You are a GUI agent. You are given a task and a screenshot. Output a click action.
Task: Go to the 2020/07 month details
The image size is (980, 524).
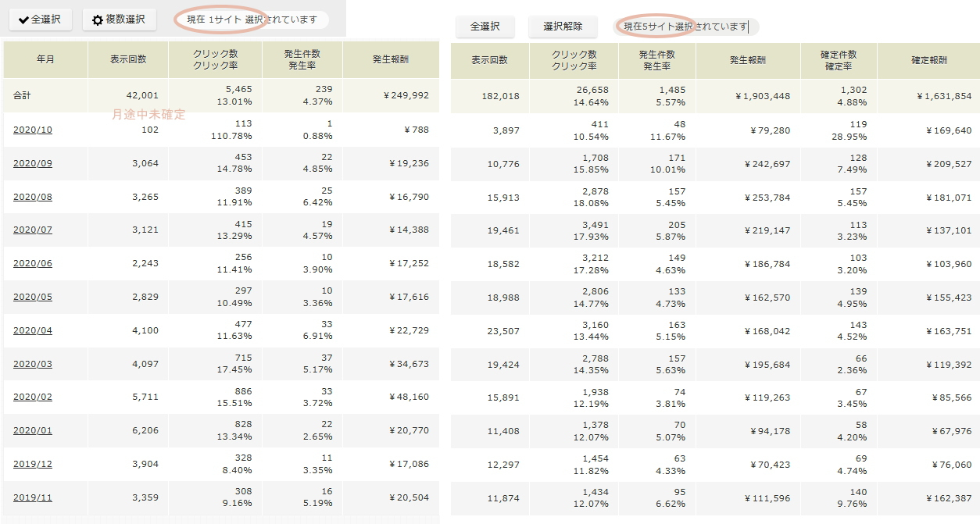(33, 230)
